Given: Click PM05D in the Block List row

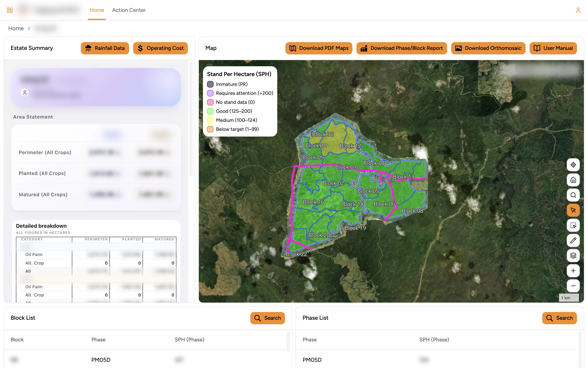Looking at the screenshot, I should tap(101, 360).
